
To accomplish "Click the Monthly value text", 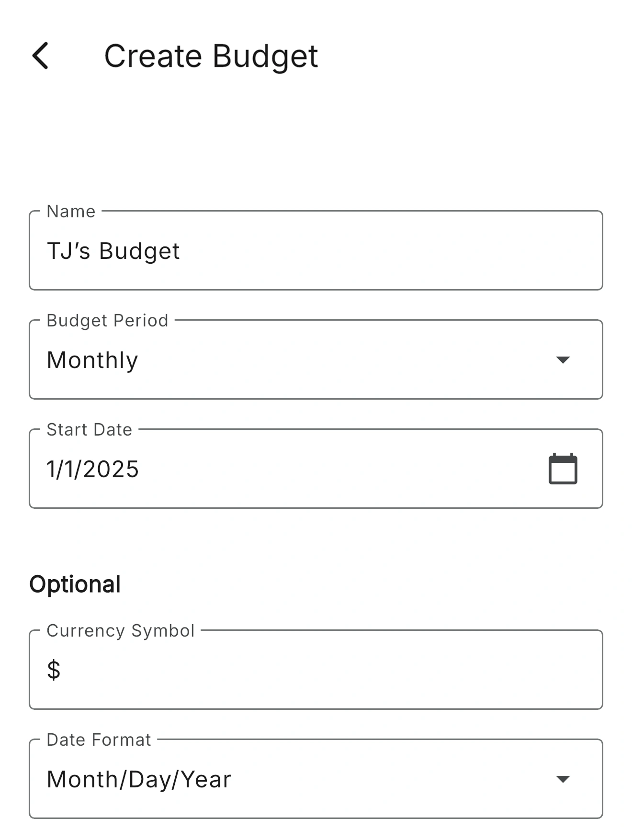I will tap(92, 360).
